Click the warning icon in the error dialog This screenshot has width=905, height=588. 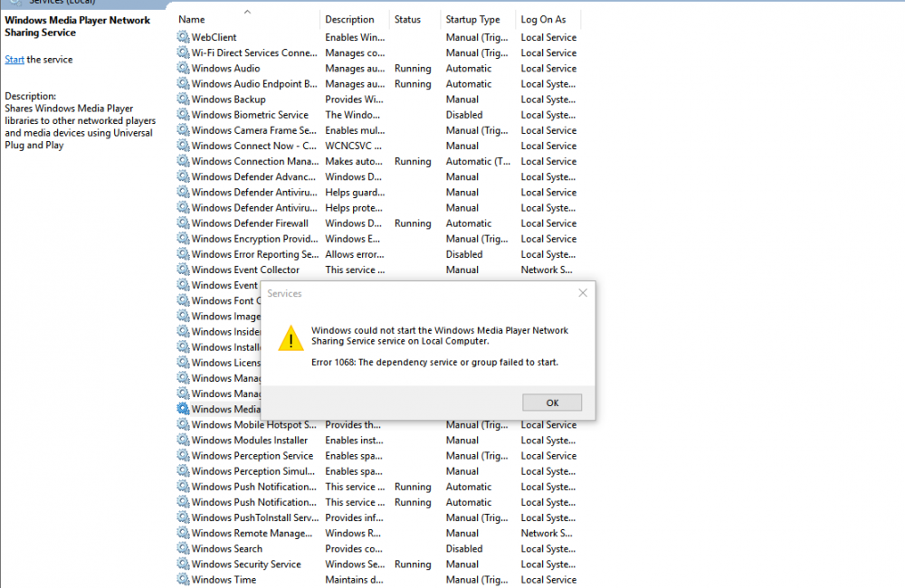click(x=291, y=338)
